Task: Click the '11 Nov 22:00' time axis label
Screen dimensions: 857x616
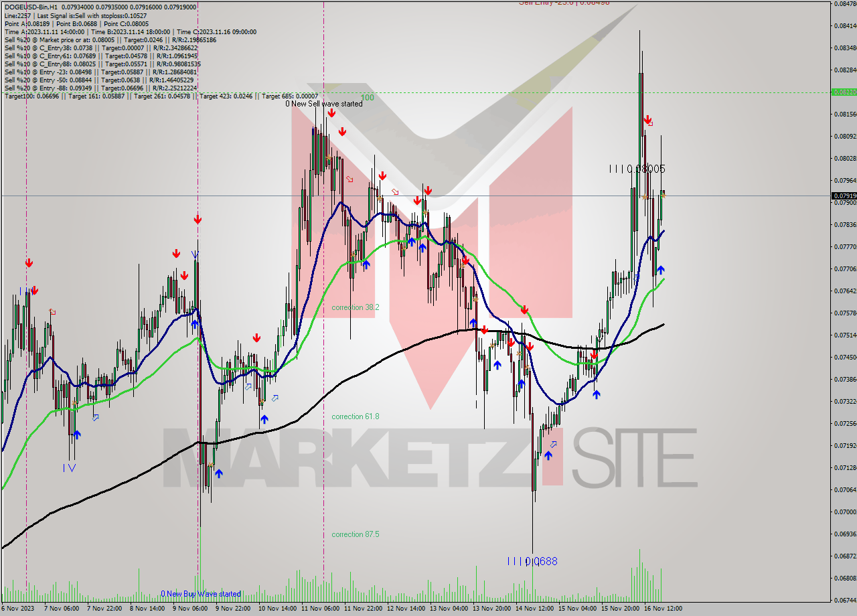Action: [364, 609]
